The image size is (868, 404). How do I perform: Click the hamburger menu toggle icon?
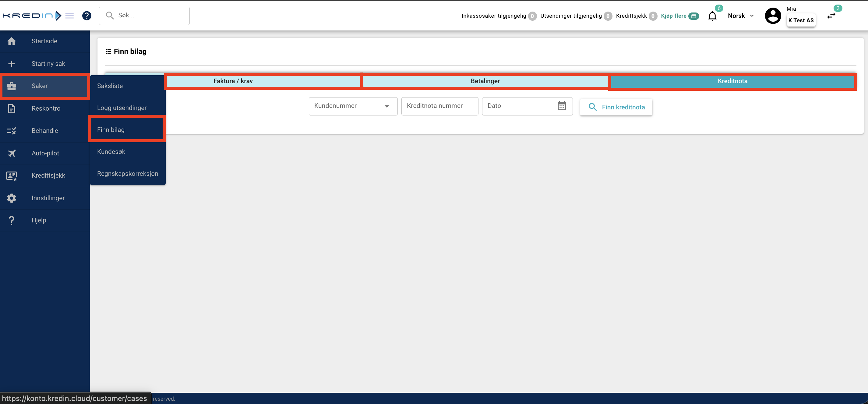[69, 16]
